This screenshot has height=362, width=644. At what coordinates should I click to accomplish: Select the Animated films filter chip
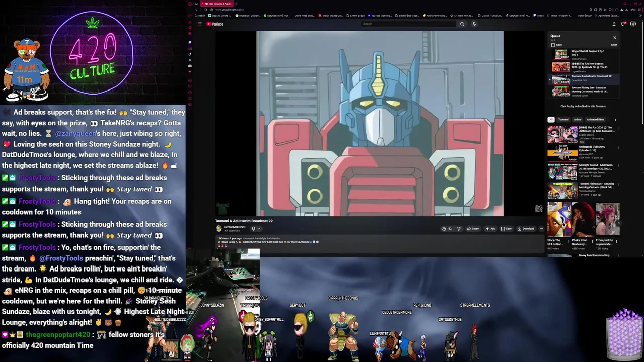(595, 120)
